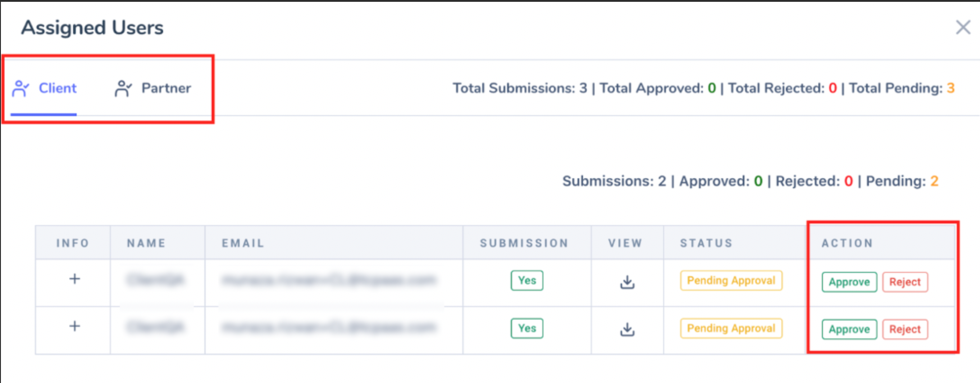This screenshot has height=383, width=980.
Task: Click the NAME column header
Action: tap(146, 243)
